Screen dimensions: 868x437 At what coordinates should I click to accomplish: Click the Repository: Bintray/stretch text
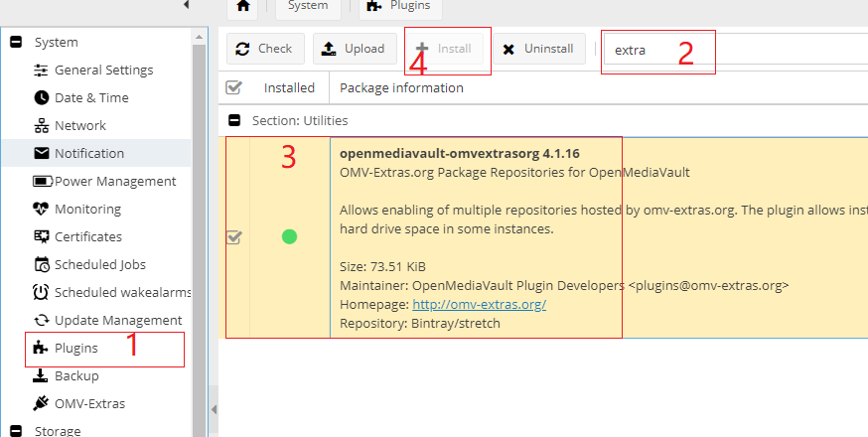click(420, 323)
